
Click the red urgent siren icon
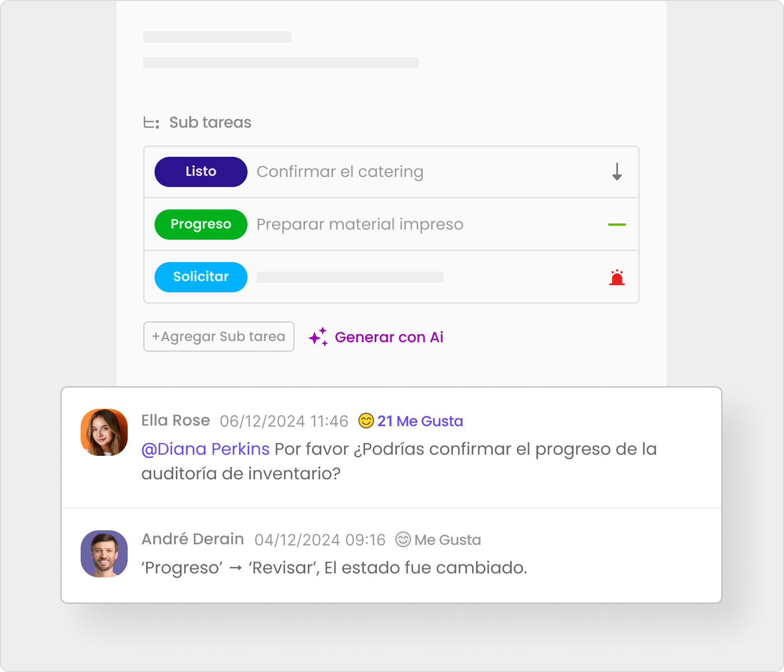click(617, 277)
